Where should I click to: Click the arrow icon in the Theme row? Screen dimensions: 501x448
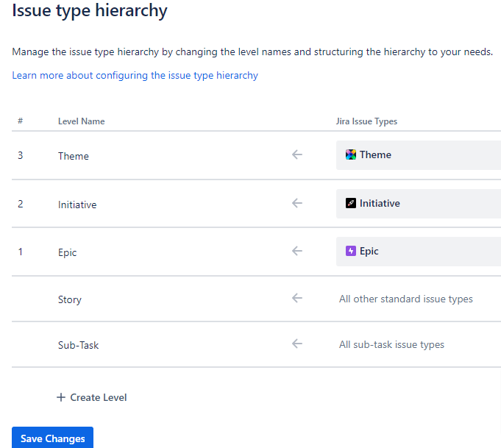297,154
